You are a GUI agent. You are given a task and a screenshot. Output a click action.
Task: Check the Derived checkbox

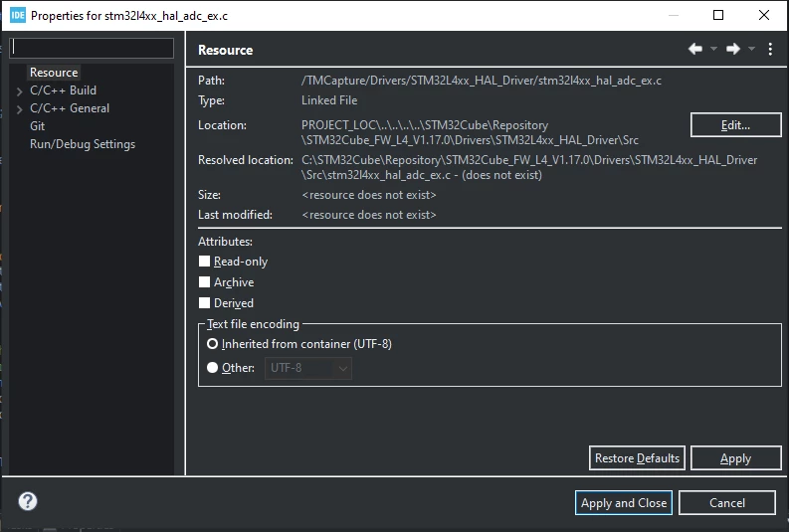pyautogui.click(x=204, y=302)
